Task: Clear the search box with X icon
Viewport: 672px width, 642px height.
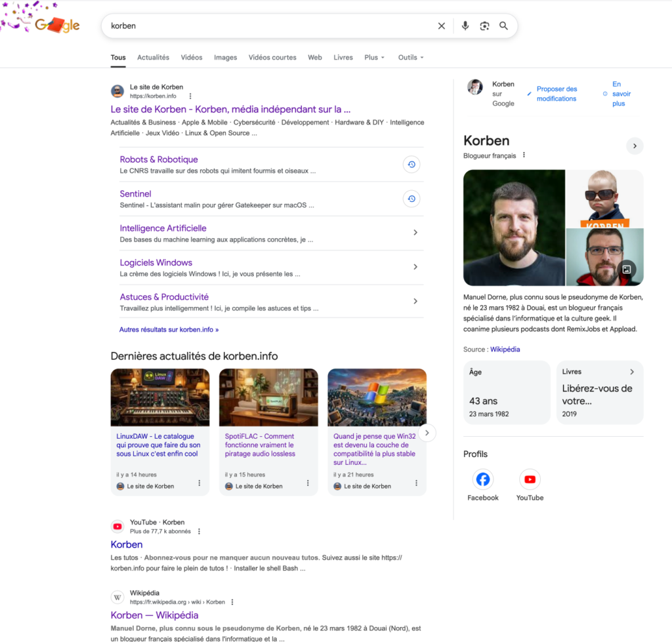Action: 441,26
